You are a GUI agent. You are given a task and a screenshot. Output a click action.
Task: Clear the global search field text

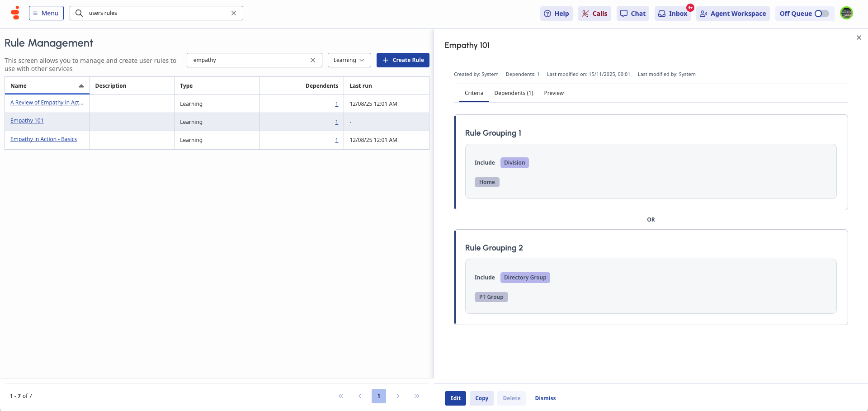tap(234, 13)
